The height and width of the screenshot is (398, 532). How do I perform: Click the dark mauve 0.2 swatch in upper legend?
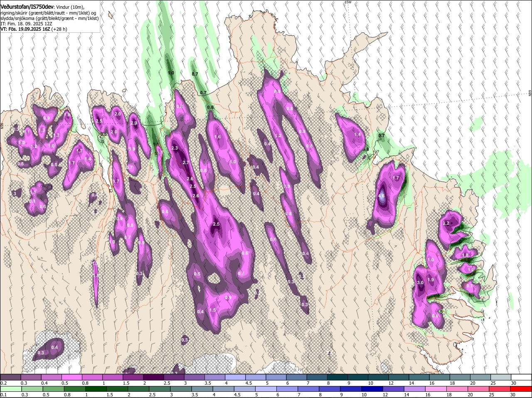point(10,377)
